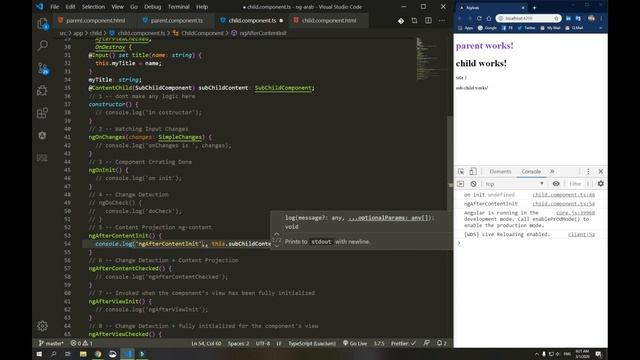
Task: Change the encoding via UTF-8
Action: (263, 343)
